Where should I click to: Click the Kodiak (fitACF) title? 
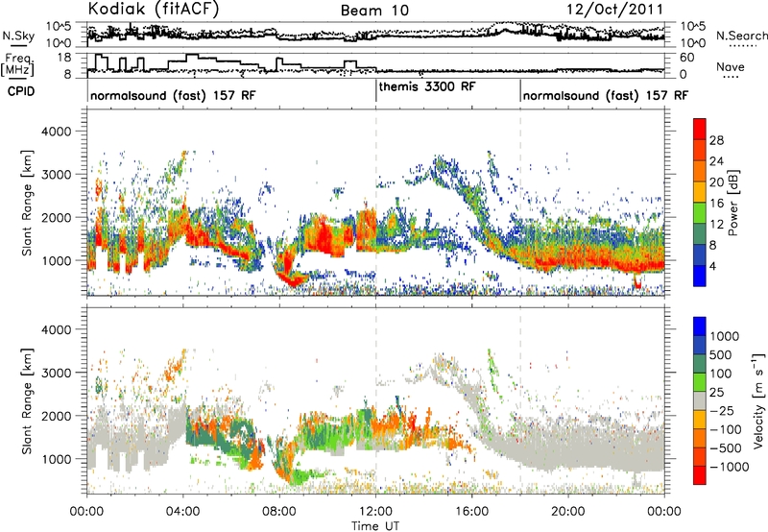click(154, 9)
